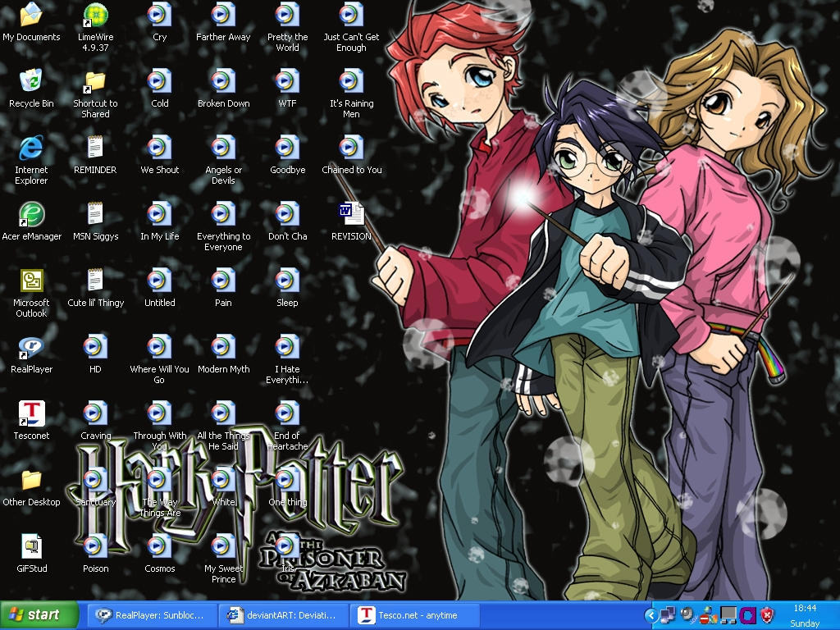The width and height of the screenshot is (840, 630).
Task: Open the Cute lil' Thingy text file
Action: [x=95, y=281]
